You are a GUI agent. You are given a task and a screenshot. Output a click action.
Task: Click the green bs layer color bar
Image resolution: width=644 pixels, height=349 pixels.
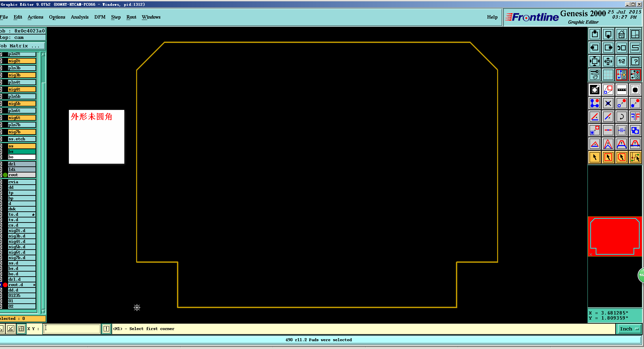22,152
